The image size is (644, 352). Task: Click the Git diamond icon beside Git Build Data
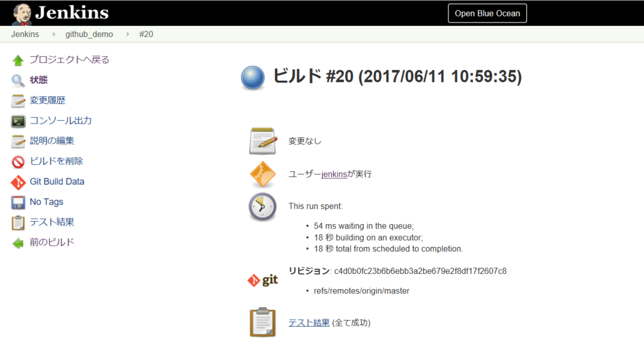18,182
